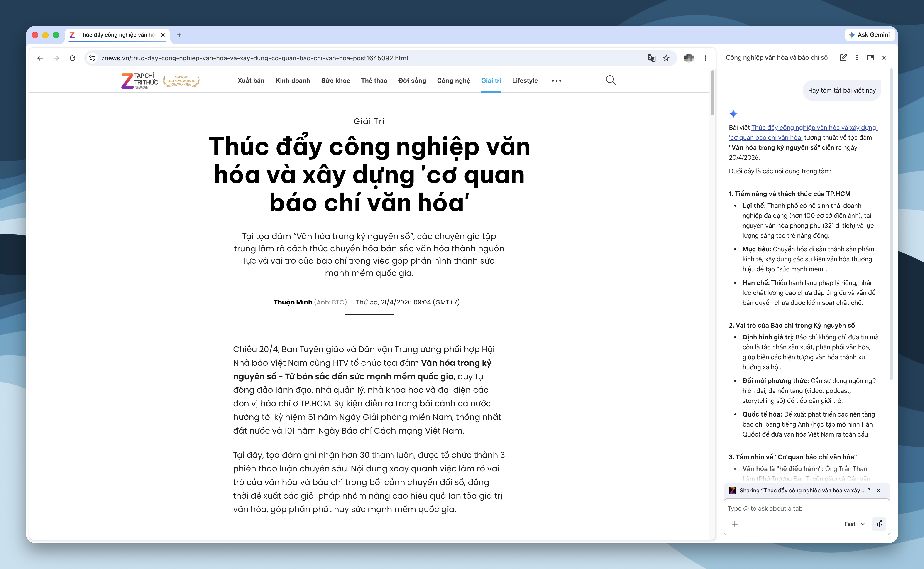Open Gemini panel picture-in-picture icon

(871, 58)
